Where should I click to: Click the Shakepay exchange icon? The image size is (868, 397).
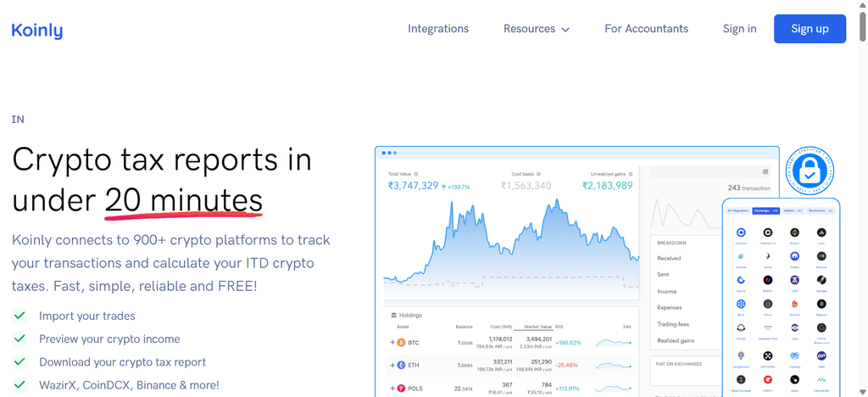(x=795, y=355)
